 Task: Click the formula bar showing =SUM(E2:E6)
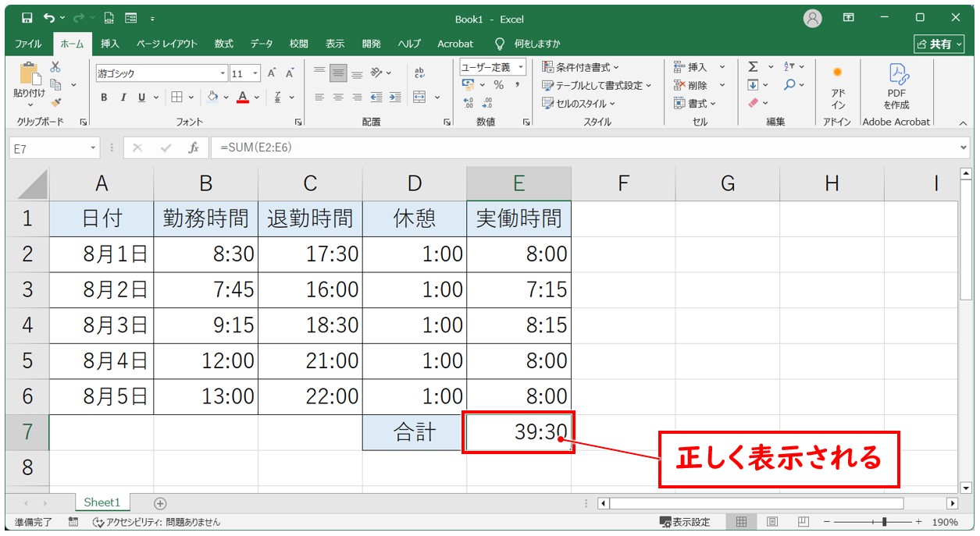(590, 147)
